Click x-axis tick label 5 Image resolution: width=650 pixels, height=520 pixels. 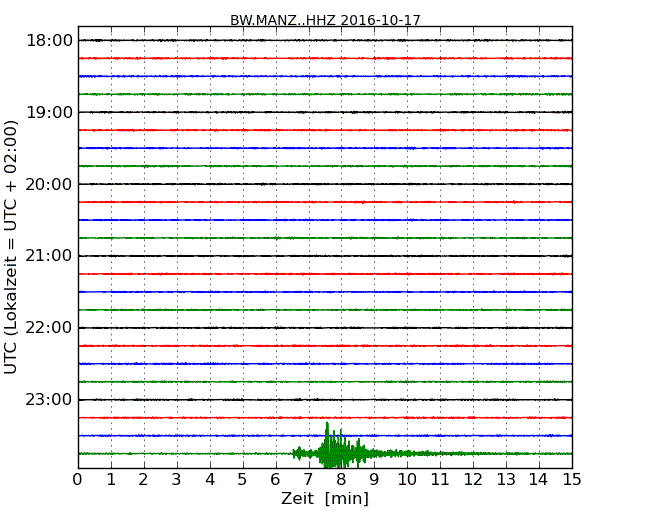[243, 480]
